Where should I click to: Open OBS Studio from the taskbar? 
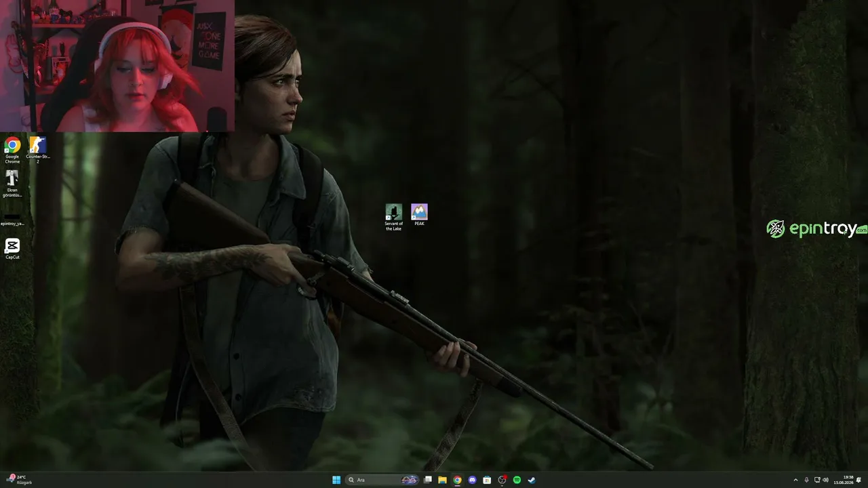point(502,480)
